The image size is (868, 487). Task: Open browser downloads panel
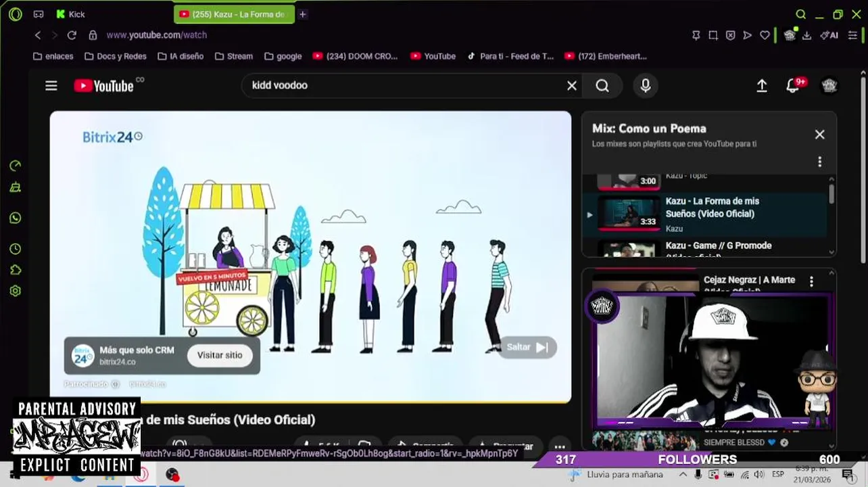(806, 35)
